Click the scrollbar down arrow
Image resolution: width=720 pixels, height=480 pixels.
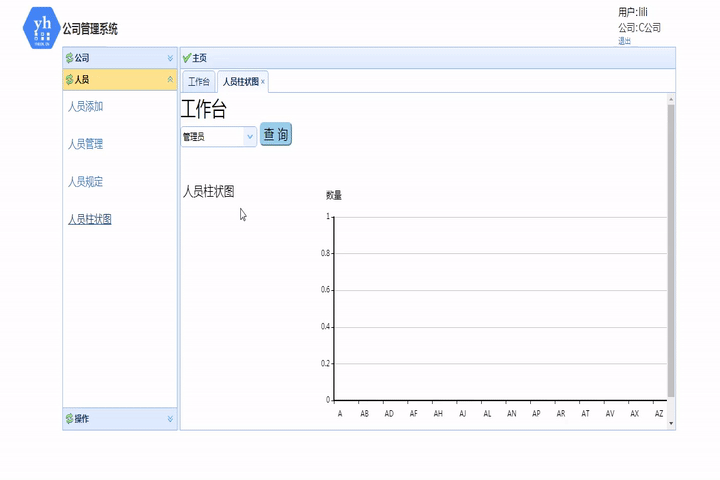click(671, 424)
